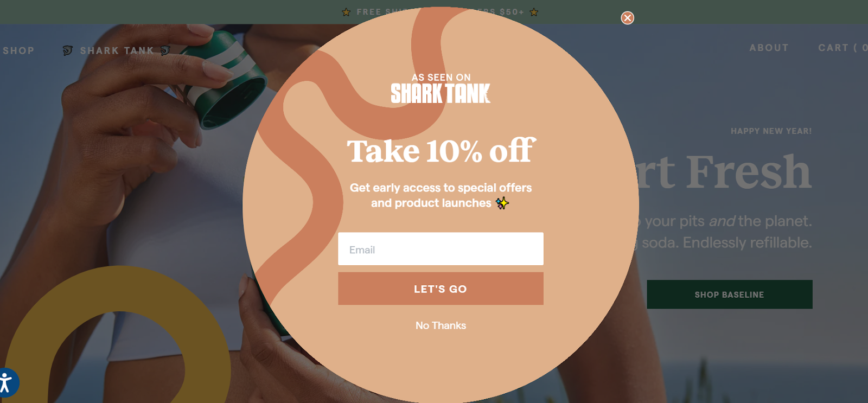Viewport: 868px width, 403px height.
Task: Click the shark icon right of SHARK TANK
Action: pos(165,50)
